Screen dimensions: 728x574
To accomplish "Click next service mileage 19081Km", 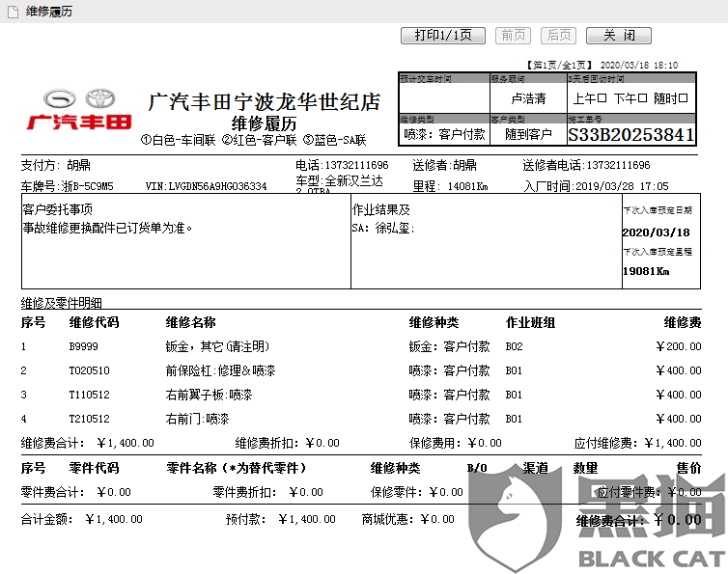I will pyautogui.click(x=646, y=271).
